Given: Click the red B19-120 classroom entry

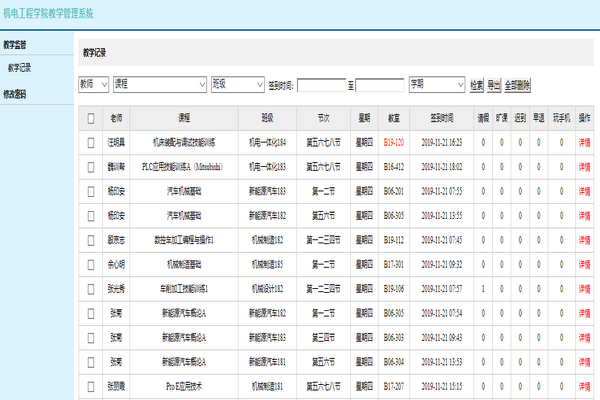Looking at the screenshot, I should point(394,142).
